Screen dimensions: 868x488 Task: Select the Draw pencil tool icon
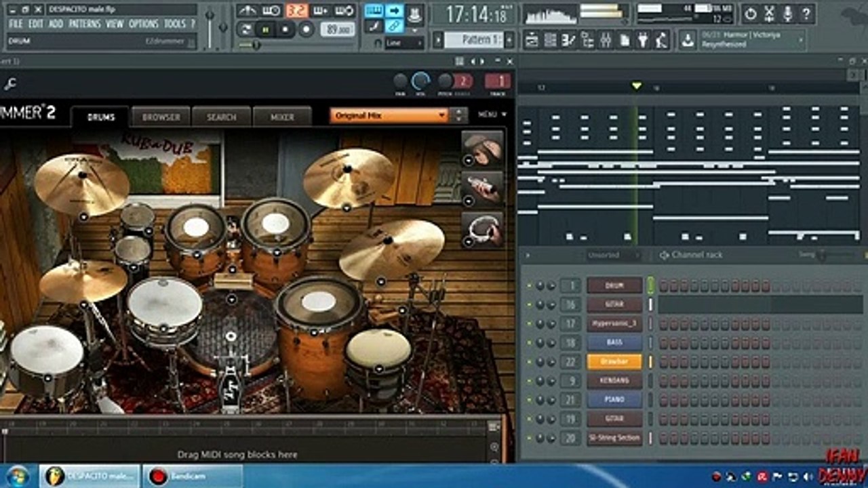374,26
